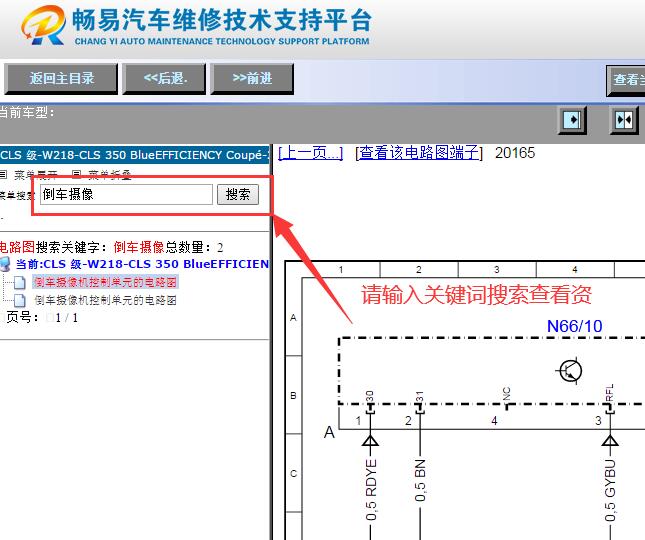Click the 返回主目录 button
Screen dimensions: 645x540
[x=61, y=79]
